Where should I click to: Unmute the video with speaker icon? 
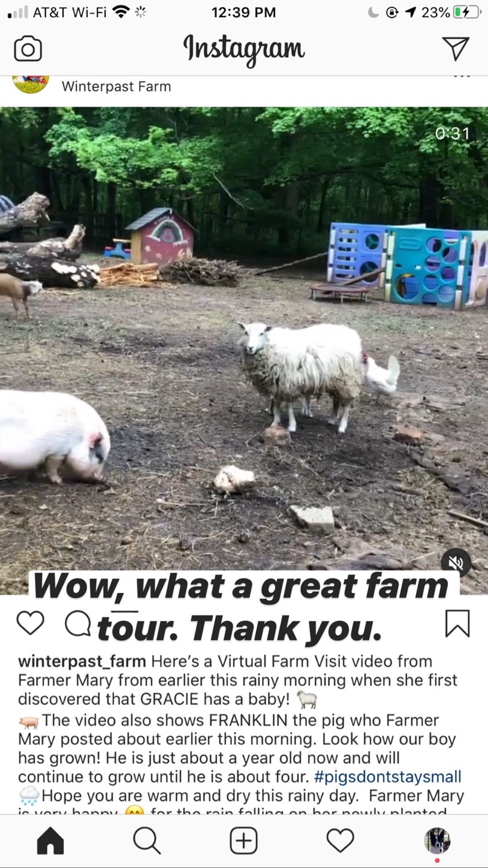(x=456, y=563)
